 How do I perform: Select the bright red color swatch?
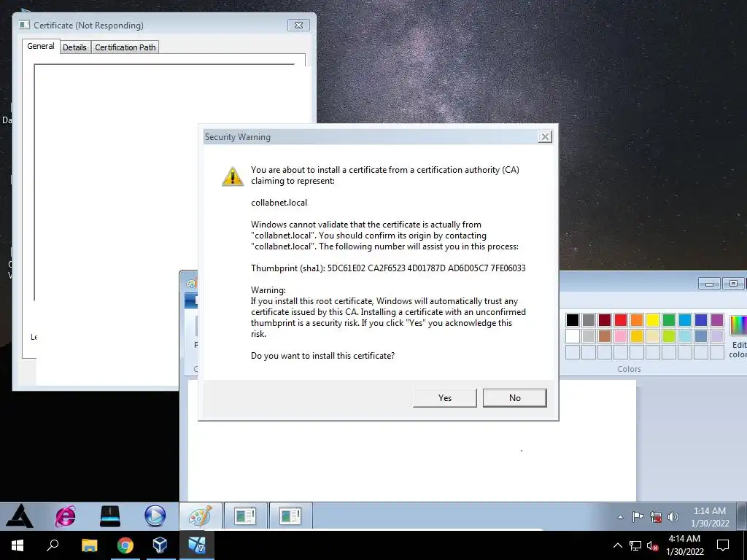pos(621,320)
